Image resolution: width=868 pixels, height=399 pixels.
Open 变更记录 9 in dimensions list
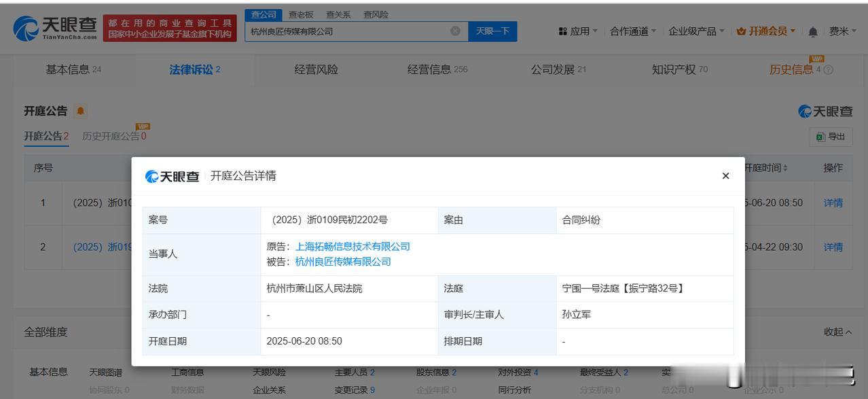pyautogui.click(x=355, y=390)
